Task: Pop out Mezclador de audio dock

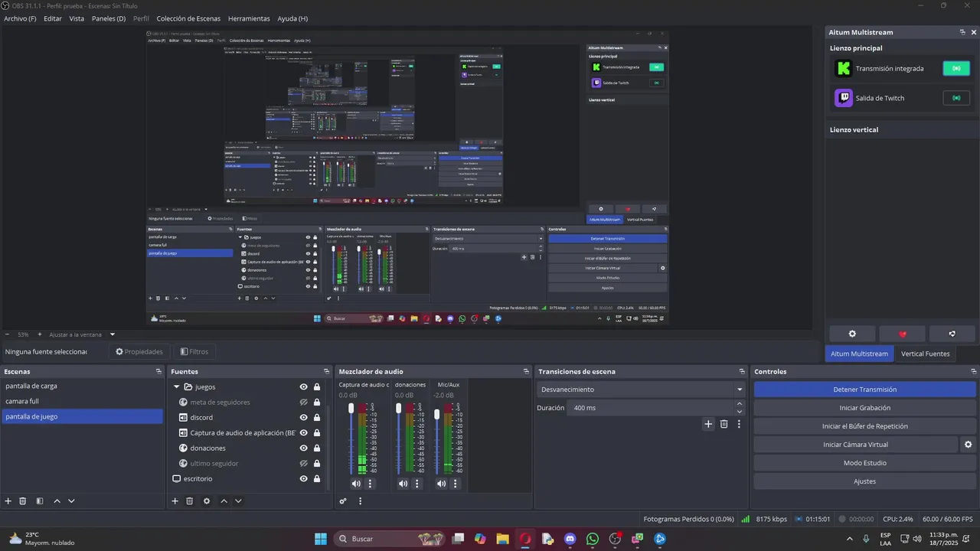Action: [x=526, y=372]
